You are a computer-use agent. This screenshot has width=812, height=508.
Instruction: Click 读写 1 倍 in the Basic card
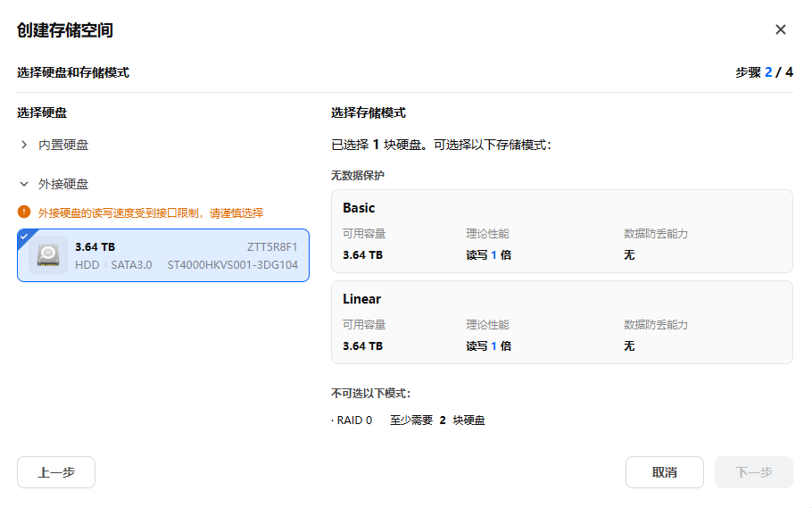[488, 255]
